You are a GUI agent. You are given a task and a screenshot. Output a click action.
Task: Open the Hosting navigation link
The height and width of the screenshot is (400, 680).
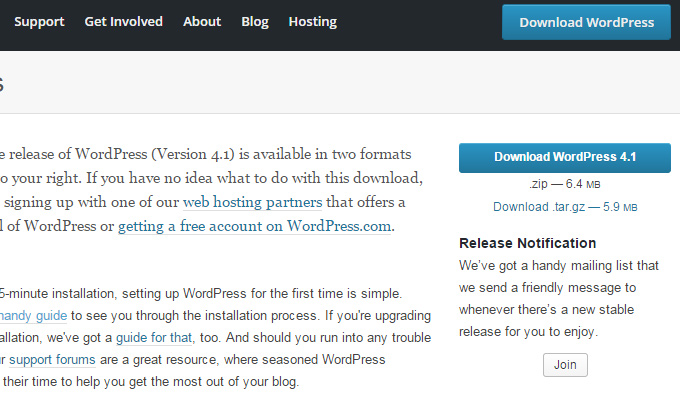[313, 22]
